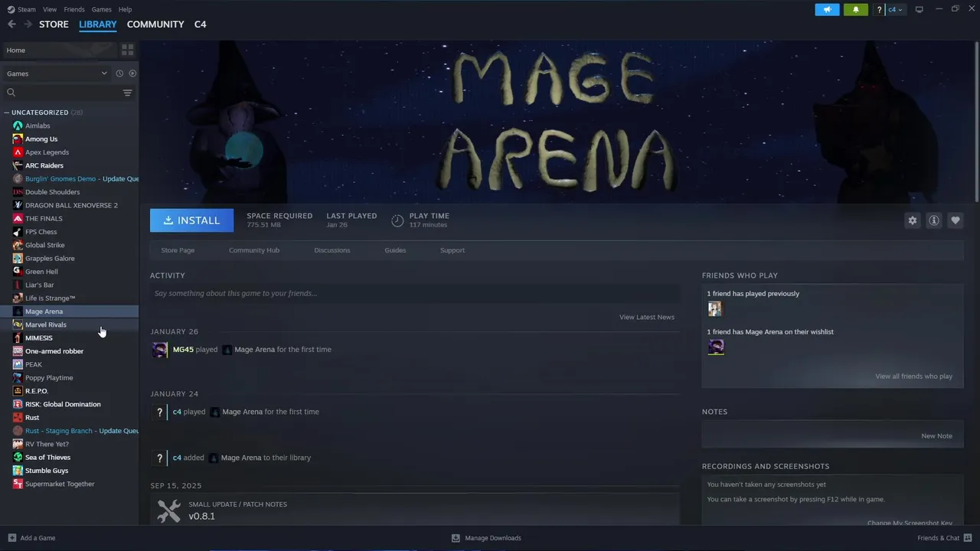Click the help question mark icon
The width and height of the screenshot is (980, 551).
880,9
